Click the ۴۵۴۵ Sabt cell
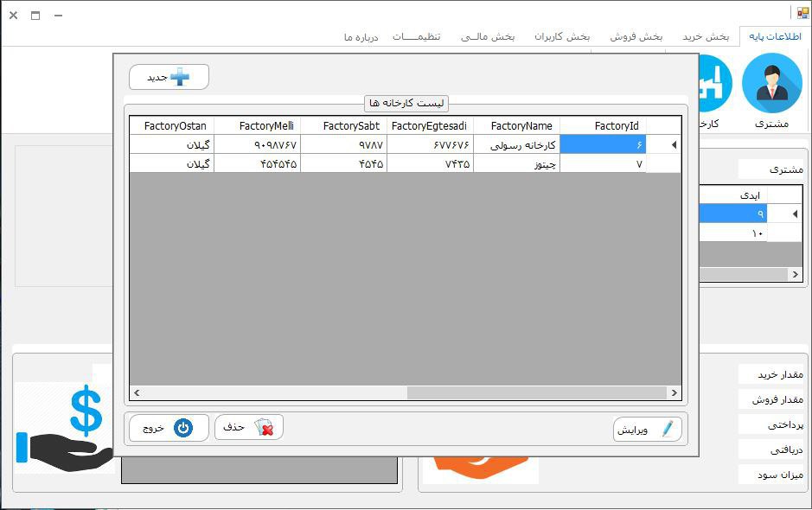Image resolution: width=812 pixels, height=510 pixels. [343, 163]
